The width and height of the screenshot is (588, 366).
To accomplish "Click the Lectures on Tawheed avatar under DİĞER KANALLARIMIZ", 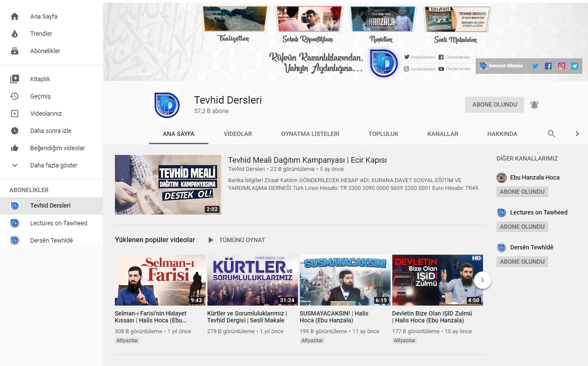I will pos(502,212).
